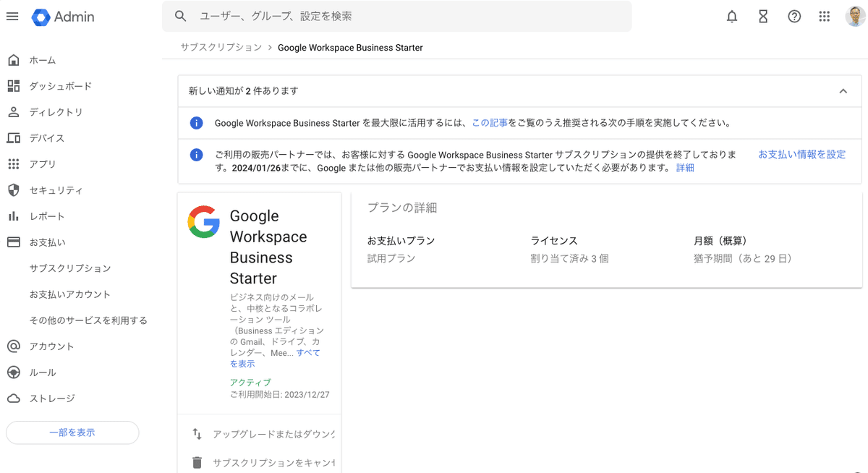
Task: Click the セキュリティ shield icon
Action: (13, 190)
